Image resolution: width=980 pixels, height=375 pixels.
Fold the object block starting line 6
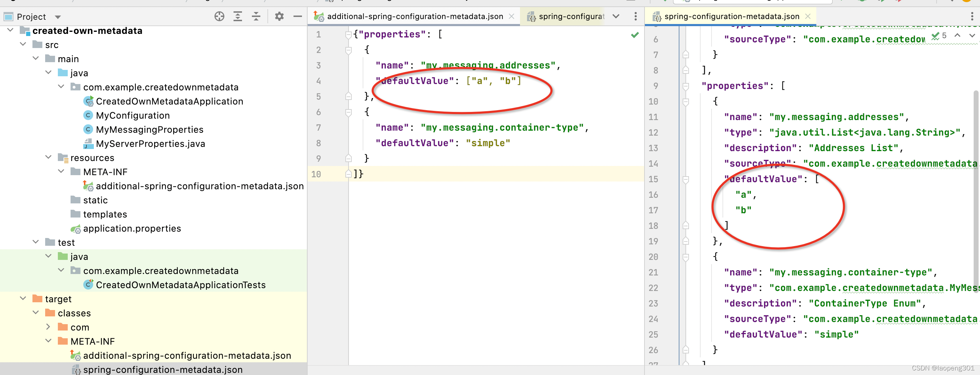coord(348,113)
